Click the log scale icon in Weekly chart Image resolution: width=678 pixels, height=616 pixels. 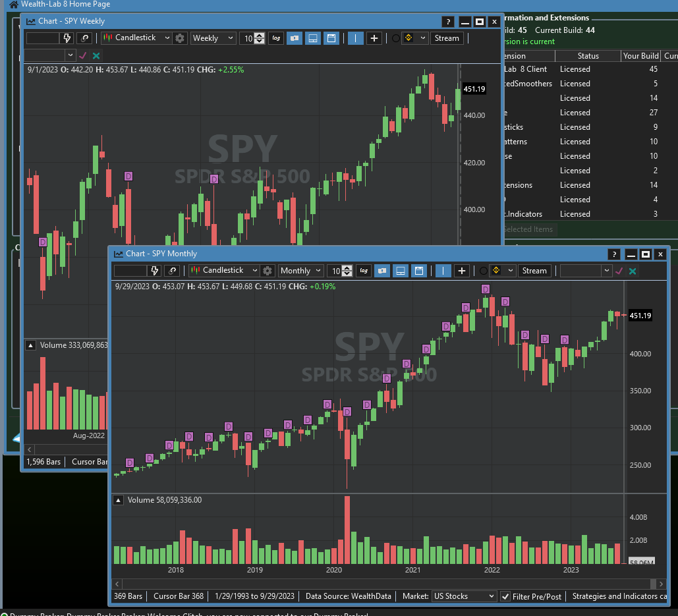(x=276, y=38)
